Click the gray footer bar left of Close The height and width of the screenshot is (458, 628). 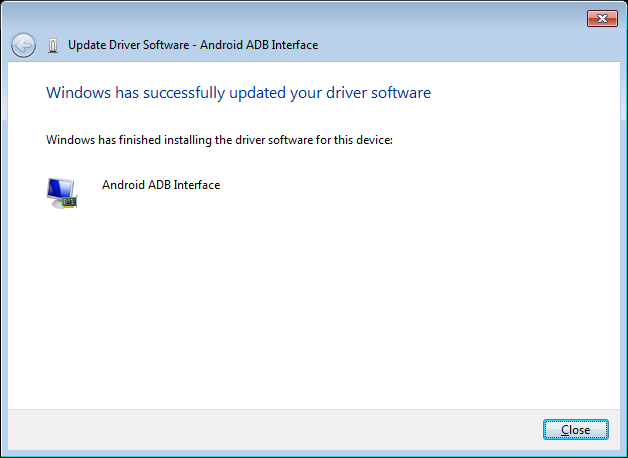tap(272, 430)
